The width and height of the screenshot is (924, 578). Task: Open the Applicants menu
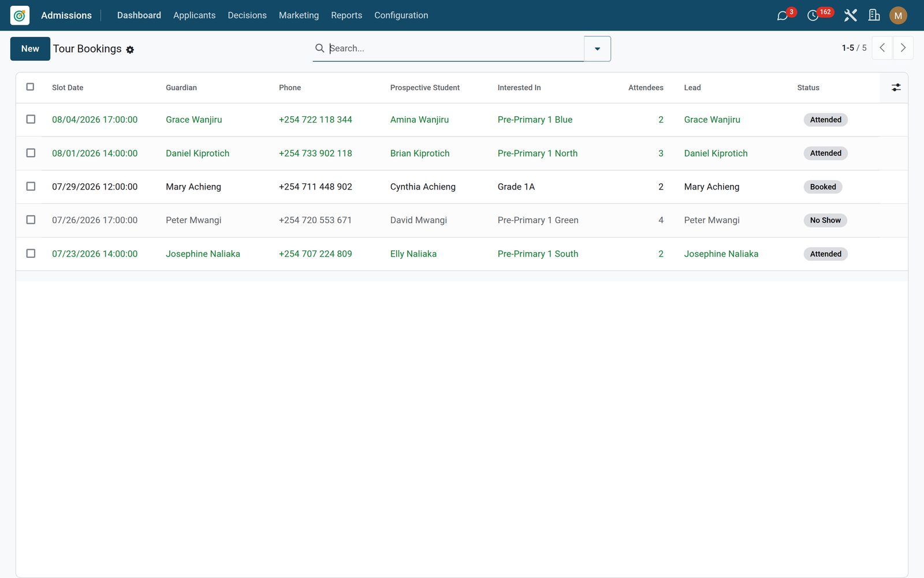point(194,16)
